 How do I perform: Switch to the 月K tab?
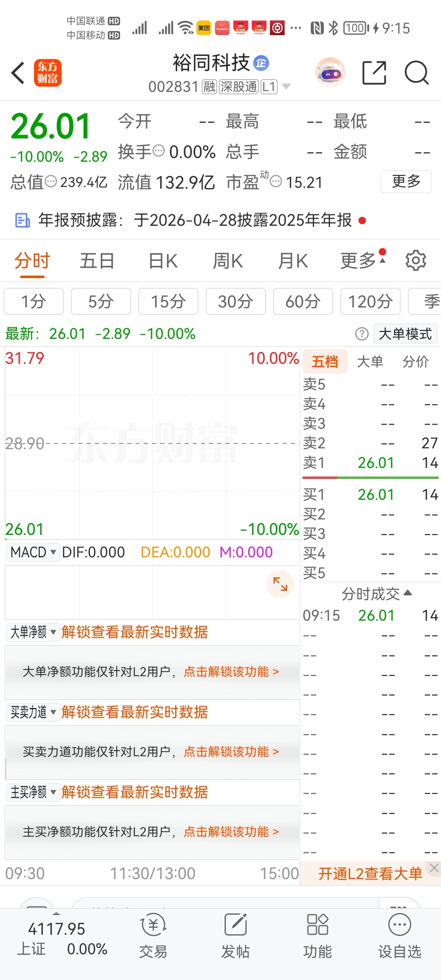coord(293,261)
